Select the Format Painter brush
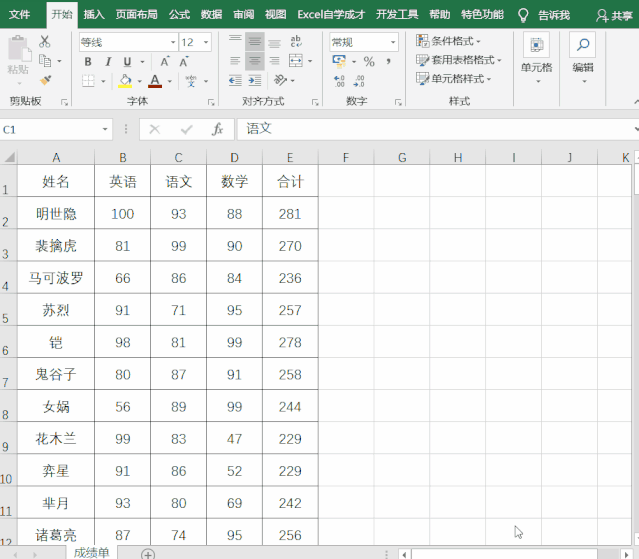 pos(45,79)
